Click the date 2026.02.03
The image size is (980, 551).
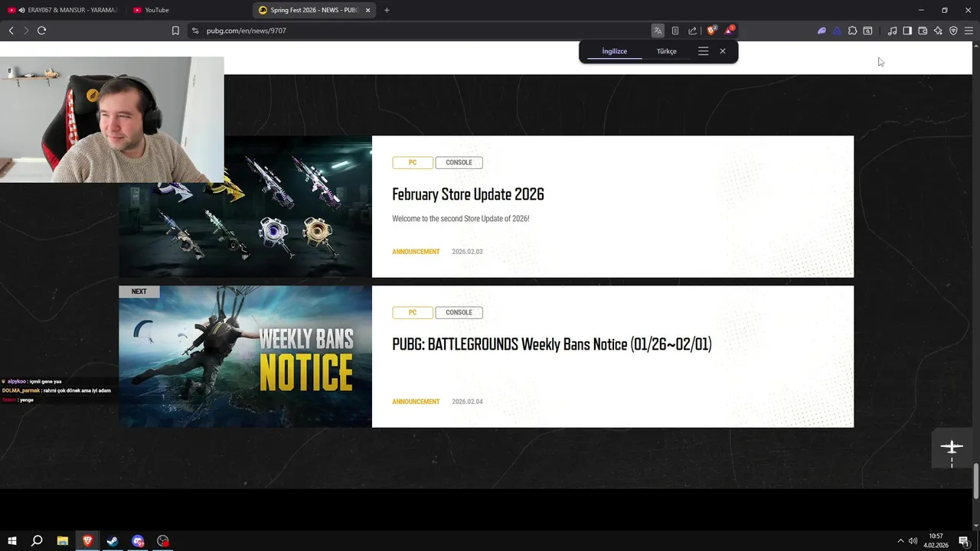pos(467,252)
